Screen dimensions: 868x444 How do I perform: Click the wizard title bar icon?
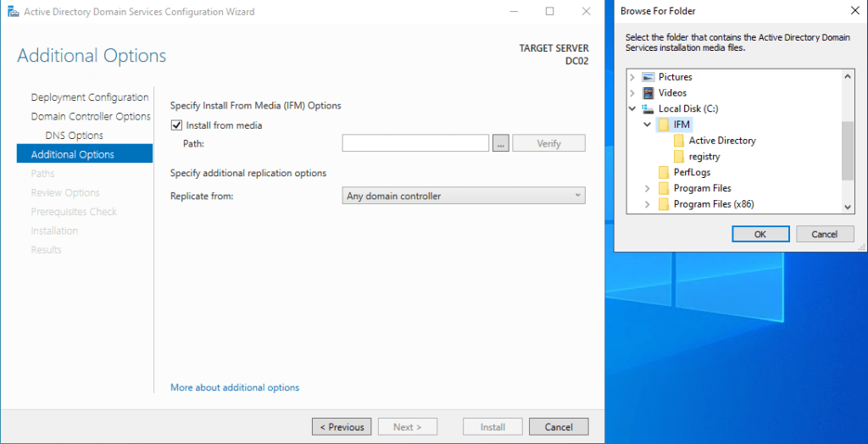tap(12, 12)
